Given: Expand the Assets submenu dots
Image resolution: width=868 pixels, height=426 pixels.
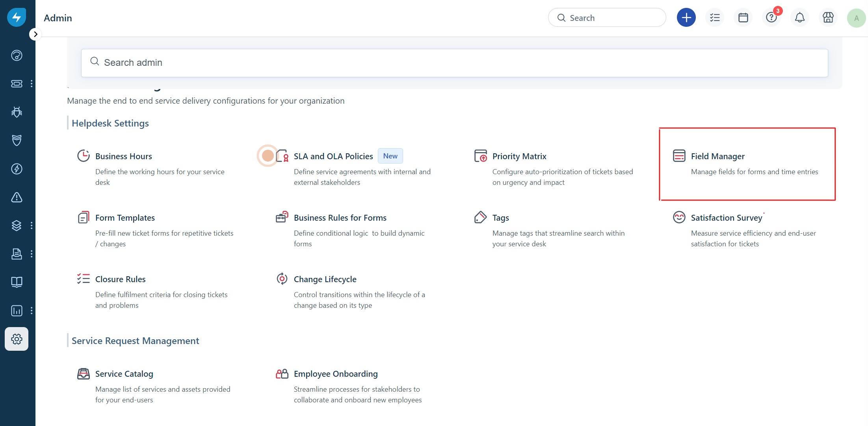Looking at the screenshot, I should tap(32, 225).
